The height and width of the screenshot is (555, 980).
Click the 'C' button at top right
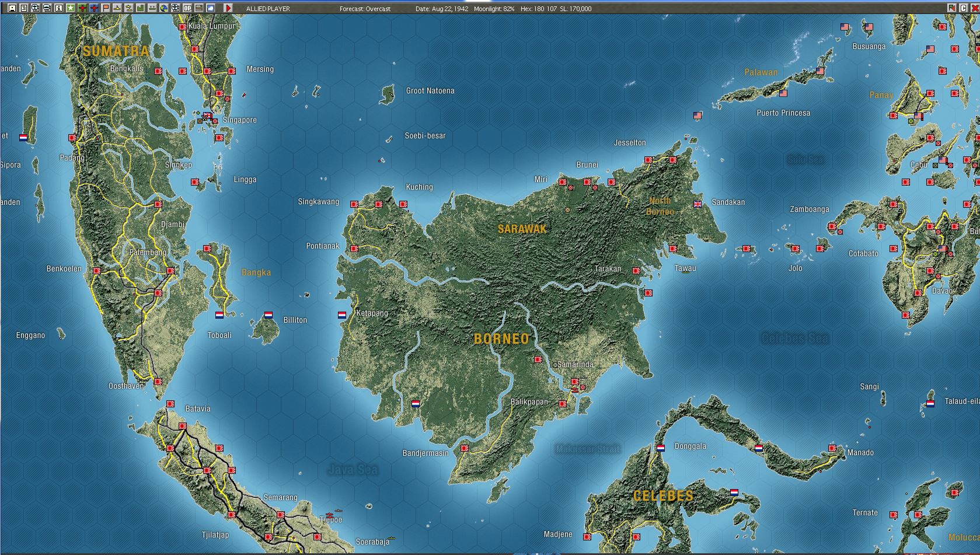click(x=963, y=8)
